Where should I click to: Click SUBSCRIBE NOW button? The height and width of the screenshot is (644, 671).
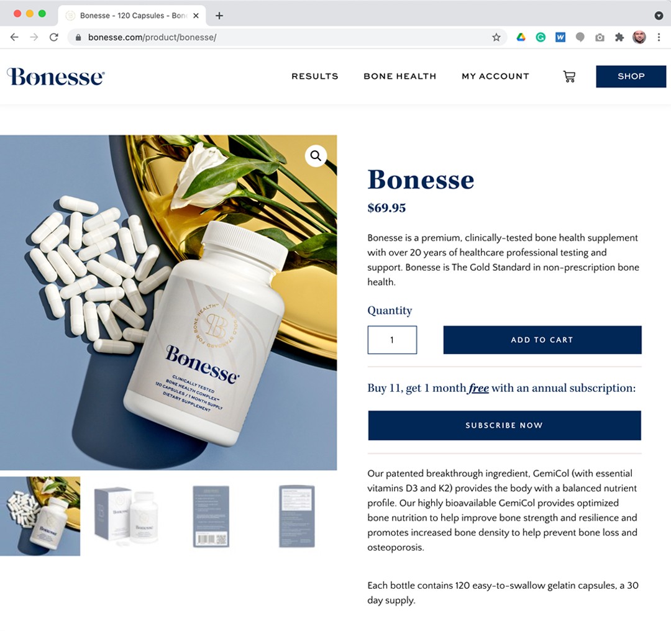(504, 425)
